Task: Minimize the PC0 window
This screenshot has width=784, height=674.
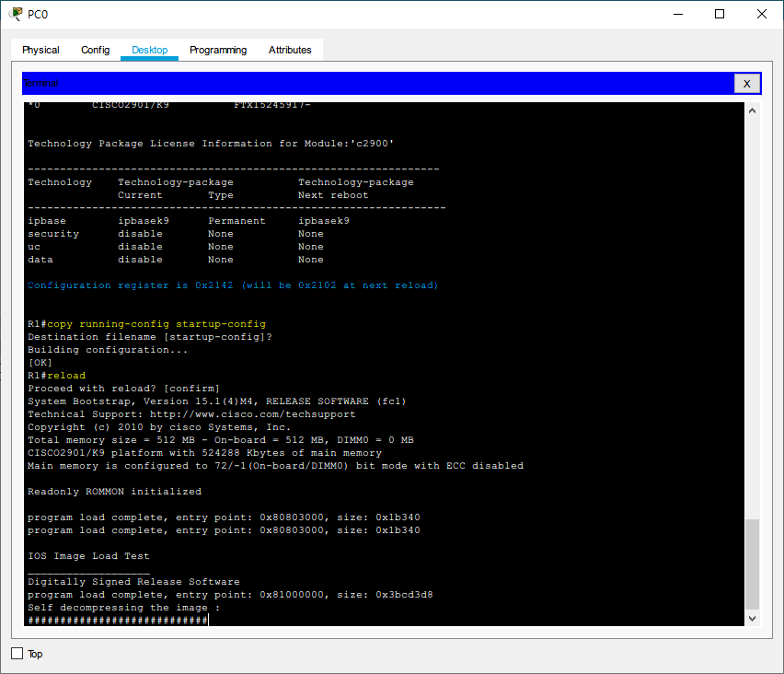Action: coord(678,14)
